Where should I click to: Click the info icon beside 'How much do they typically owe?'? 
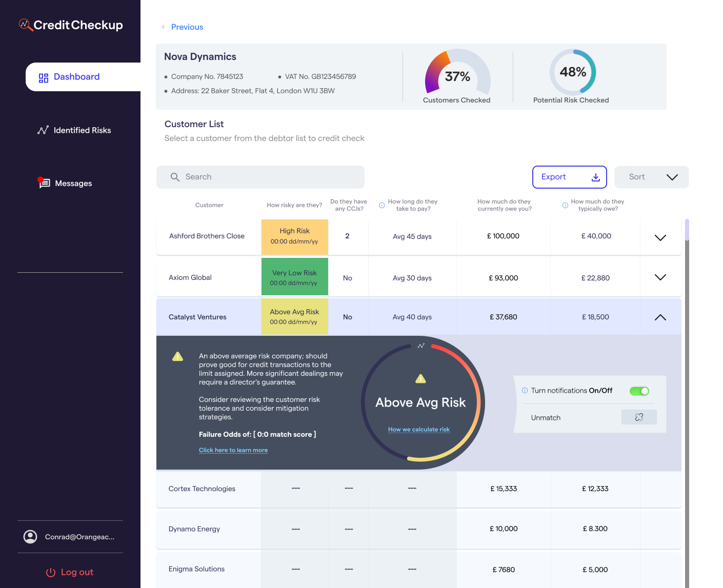(565, 206)
